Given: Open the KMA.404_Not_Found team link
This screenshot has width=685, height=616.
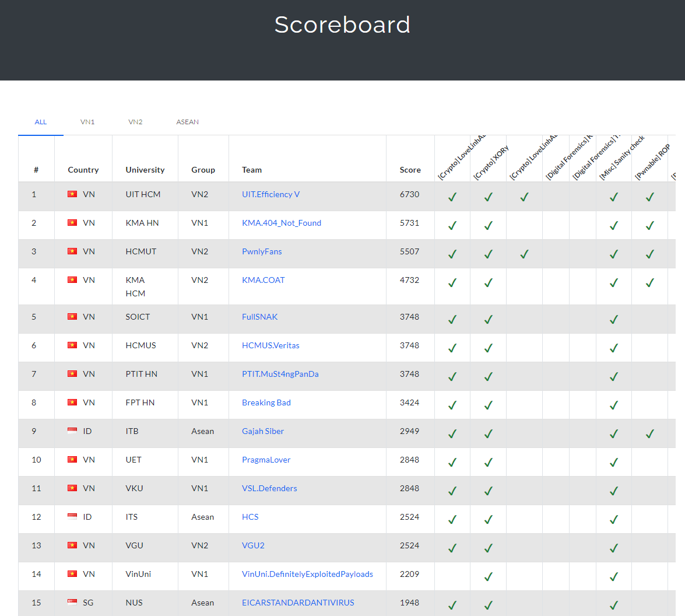Looking at the screenshot, I should coord(282,223).
